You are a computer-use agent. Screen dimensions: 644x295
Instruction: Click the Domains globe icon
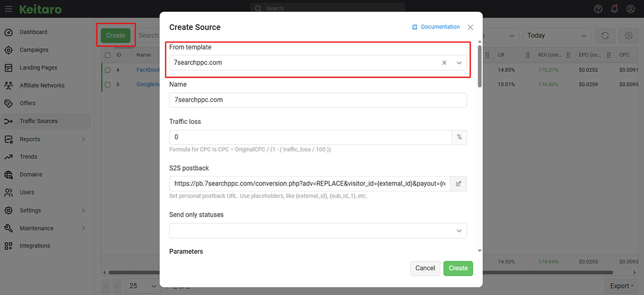pos(9,174)
